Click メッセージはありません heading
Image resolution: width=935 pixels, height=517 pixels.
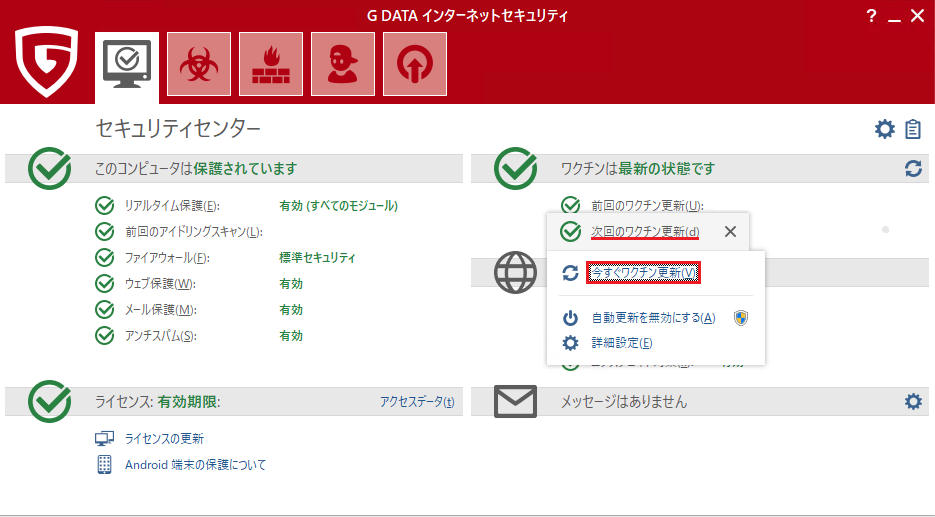coord(624,401)
